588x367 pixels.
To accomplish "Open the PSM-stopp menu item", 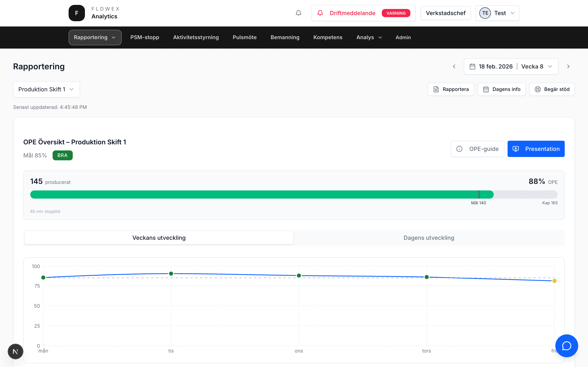I will (x=145, y=37).
